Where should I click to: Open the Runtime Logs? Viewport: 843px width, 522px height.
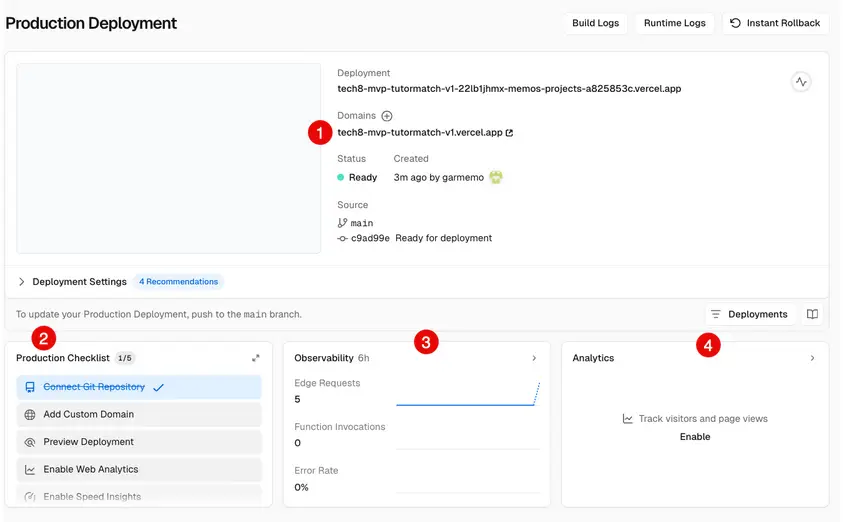pyautogui.click(x=674, y=23)
